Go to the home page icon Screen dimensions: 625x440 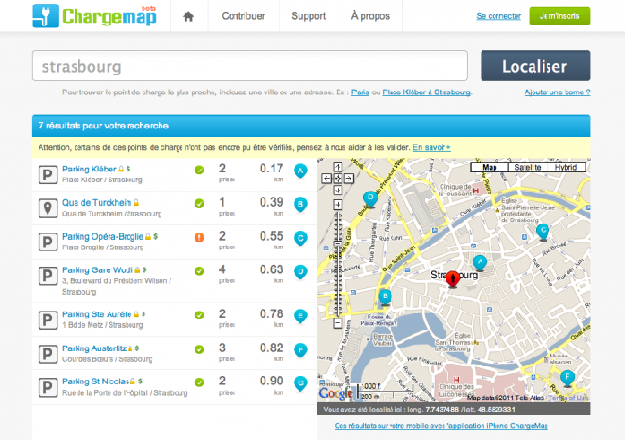[189, 16]
